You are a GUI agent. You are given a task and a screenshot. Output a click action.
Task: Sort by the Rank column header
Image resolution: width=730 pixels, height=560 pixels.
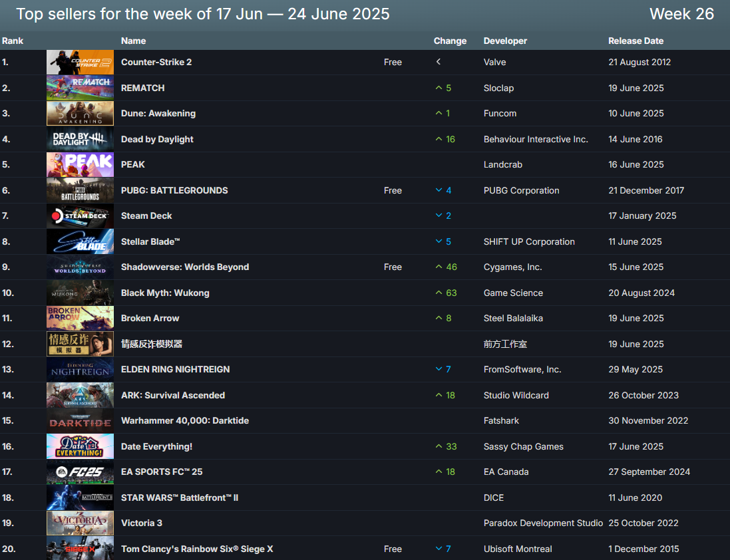pyautogui.click(x=13, y=41)
